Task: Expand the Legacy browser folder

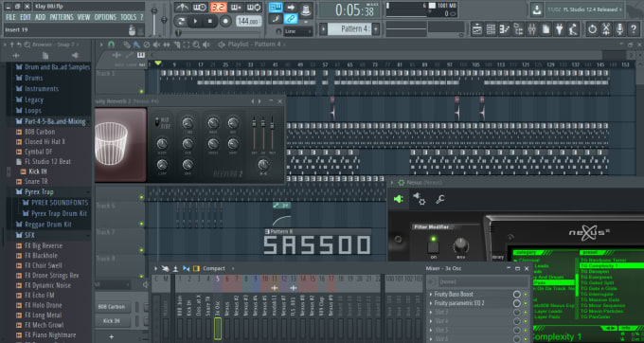Action: [x=34, y=99]
